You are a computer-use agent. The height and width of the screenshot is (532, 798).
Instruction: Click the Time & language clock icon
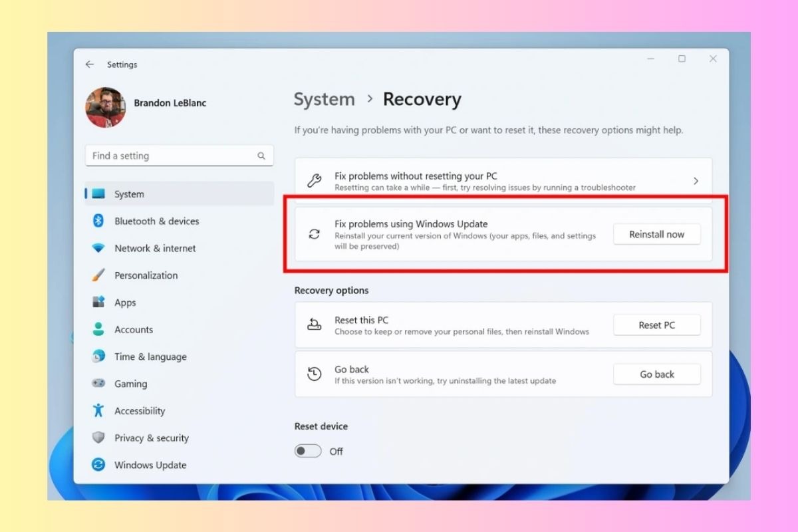(x=98, y=356)
